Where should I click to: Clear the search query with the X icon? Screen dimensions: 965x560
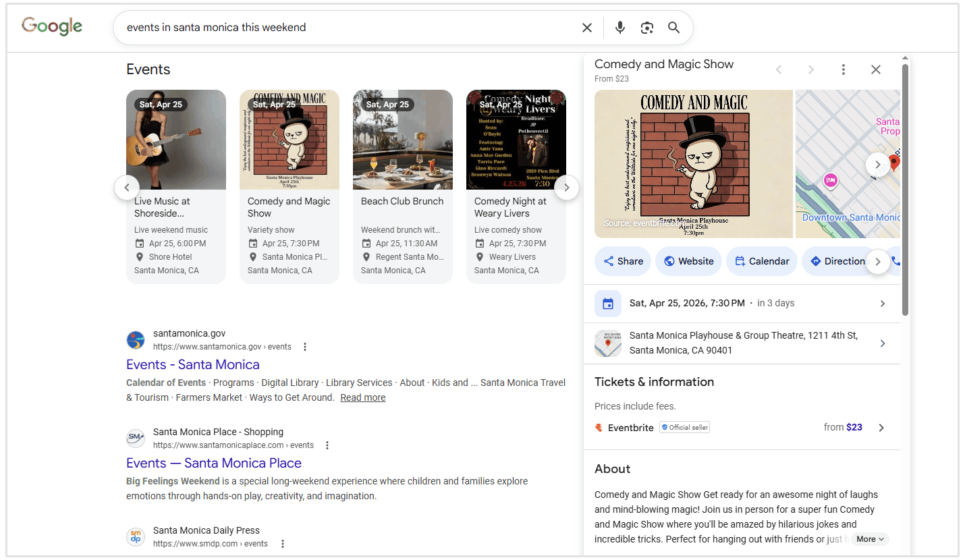pos(586,27)
